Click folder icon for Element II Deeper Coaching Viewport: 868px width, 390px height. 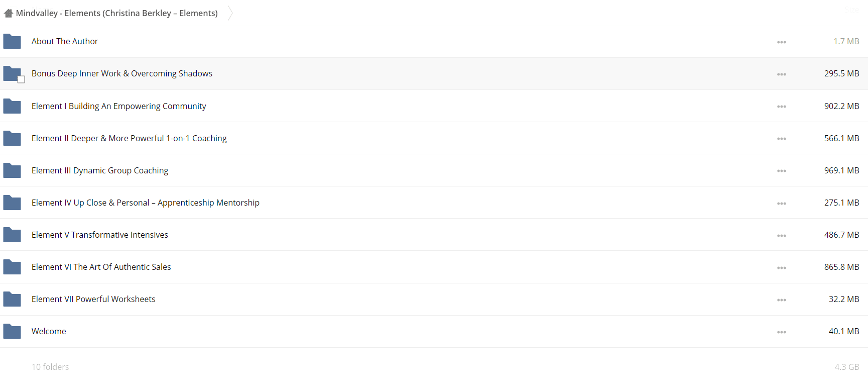click(x=12, y=138)
